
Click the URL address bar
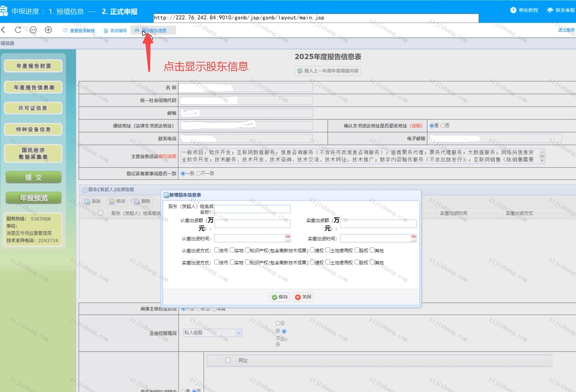pyautogui.click(x=316, y=18)
